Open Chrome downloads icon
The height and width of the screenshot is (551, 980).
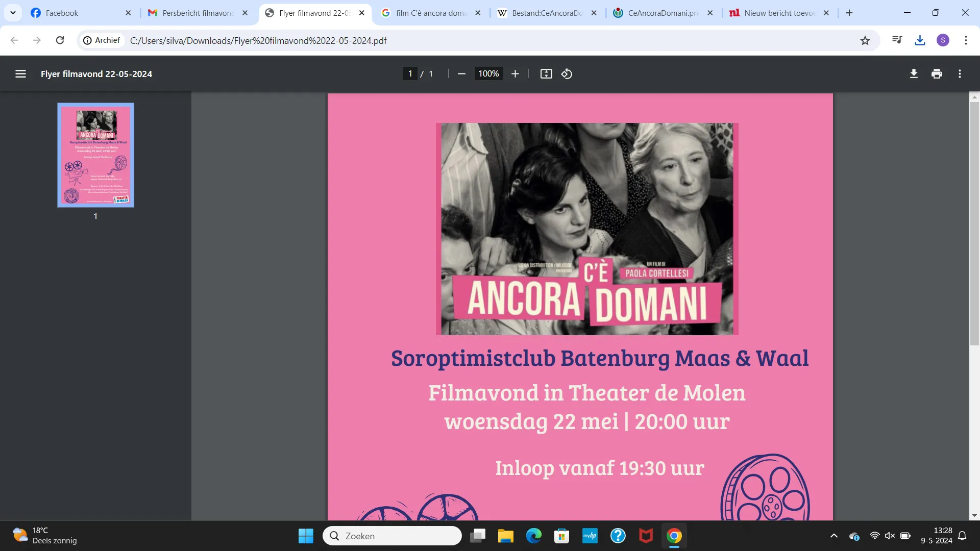click(920, 40)
